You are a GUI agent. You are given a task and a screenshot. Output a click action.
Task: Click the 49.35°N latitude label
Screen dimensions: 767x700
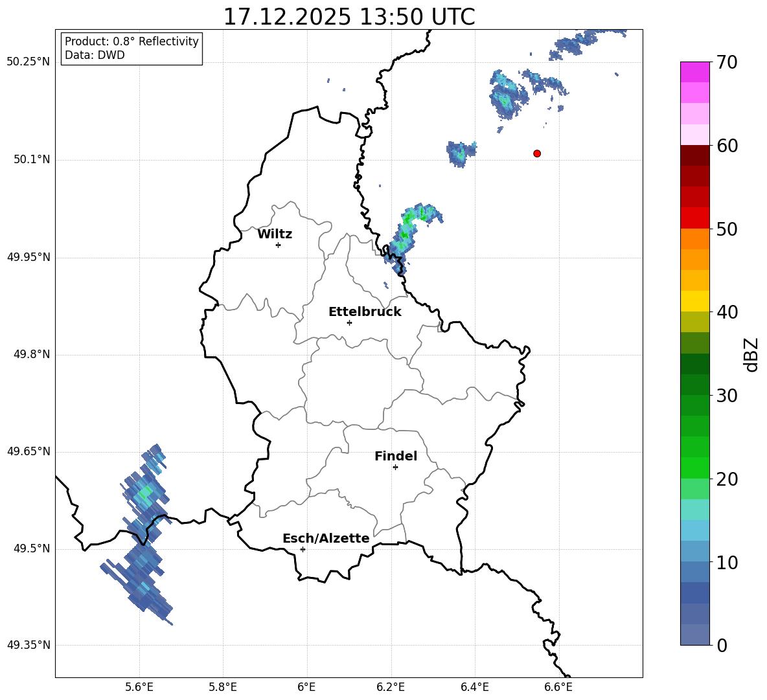[29, 645]
